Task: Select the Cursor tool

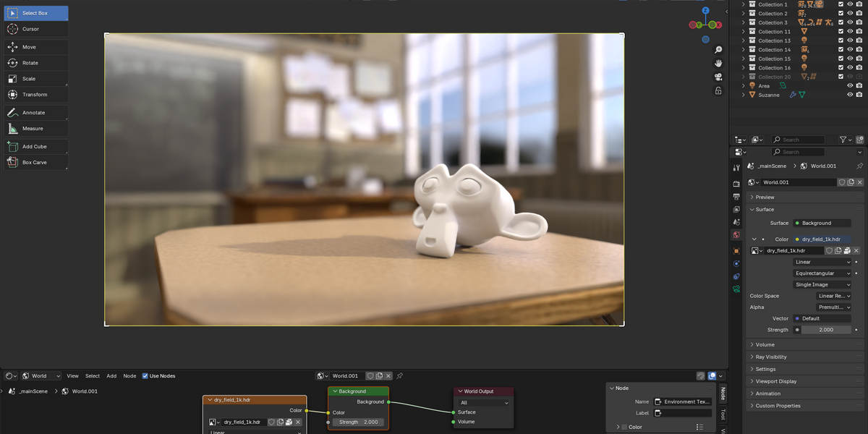Action: [36, 29]
